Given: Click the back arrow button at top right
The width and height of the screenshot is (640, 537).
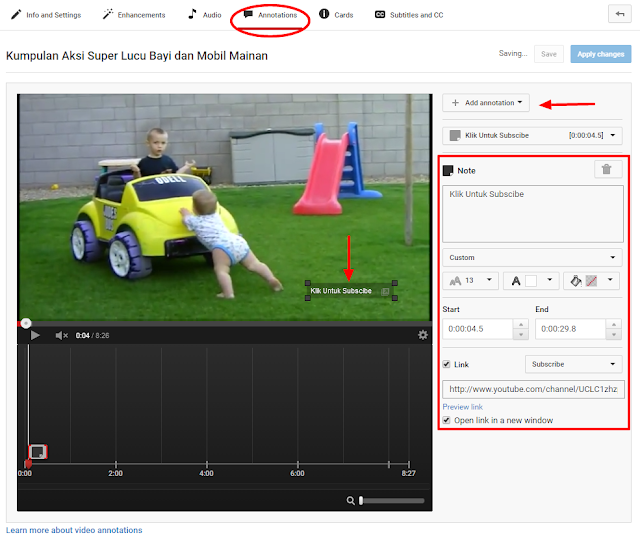Looking at the screenshot, I should [619, 14].
